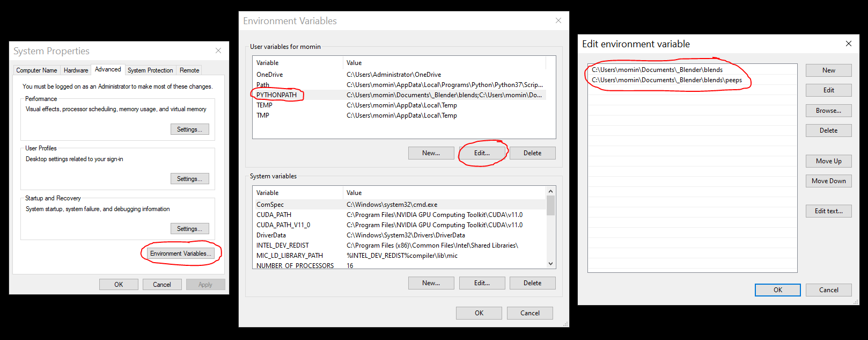The width and height of the screenshot is (868, 340).
Task: Go to the Remote tab
Action: coord(189,70)
